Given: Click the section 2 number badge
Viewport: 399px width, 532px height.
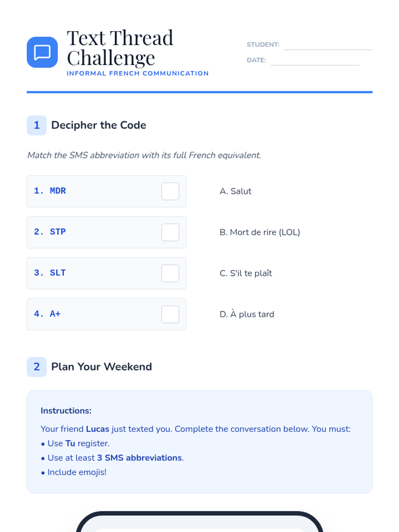Looking at the screenshot, I should tap(37, 367).
